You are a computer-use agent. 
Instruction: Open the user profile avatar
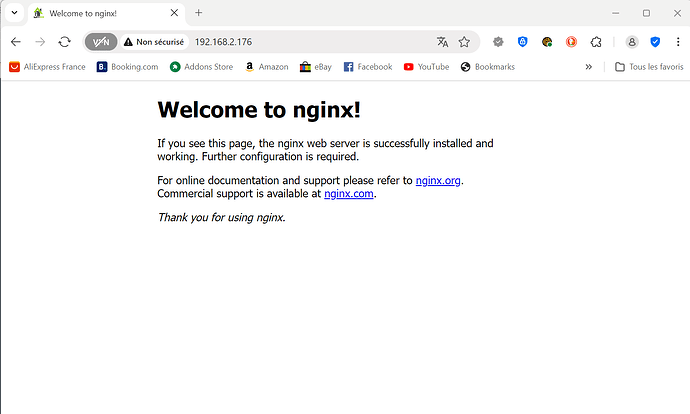(x=632, y=42)
